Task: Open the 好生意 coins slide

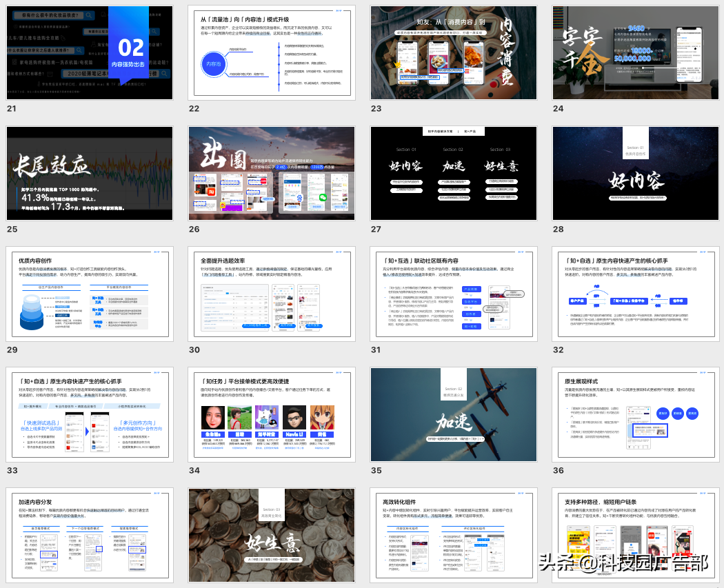Action: [272, 536]
